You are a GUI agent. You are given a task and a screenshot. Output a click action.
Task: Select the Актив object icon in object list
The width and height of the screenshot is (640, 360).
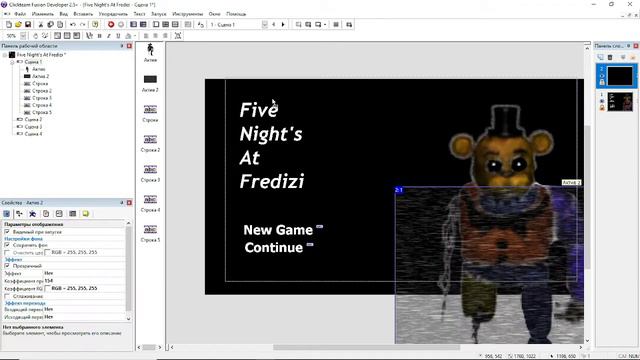pyautogui.click(x=150, y=49)
